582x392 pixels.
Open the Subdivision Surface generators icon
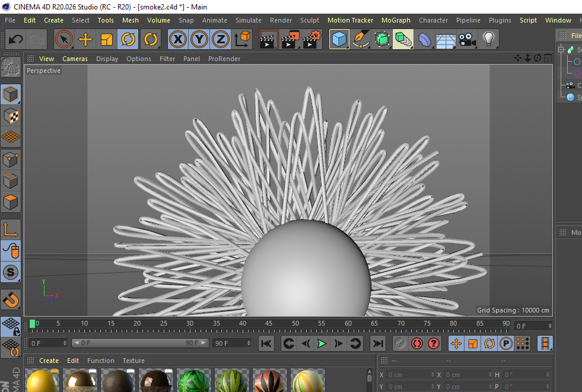(382, 39)
